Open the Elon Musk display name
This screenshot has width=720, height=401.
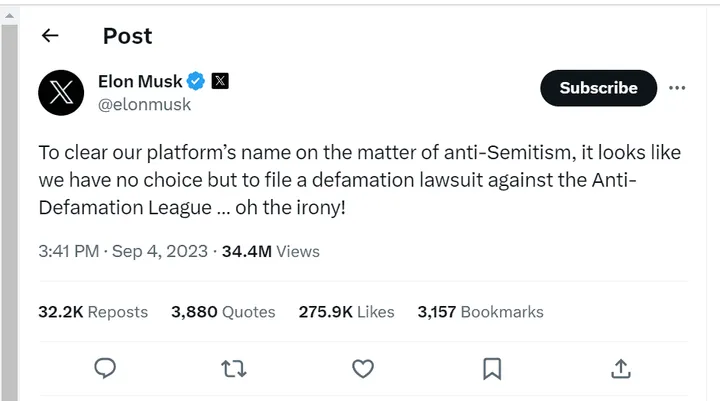(141, 81)
